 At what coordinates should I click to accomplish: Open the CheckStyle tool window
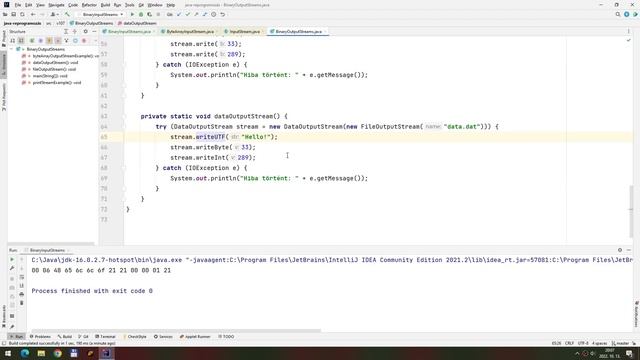coord(135,337)
